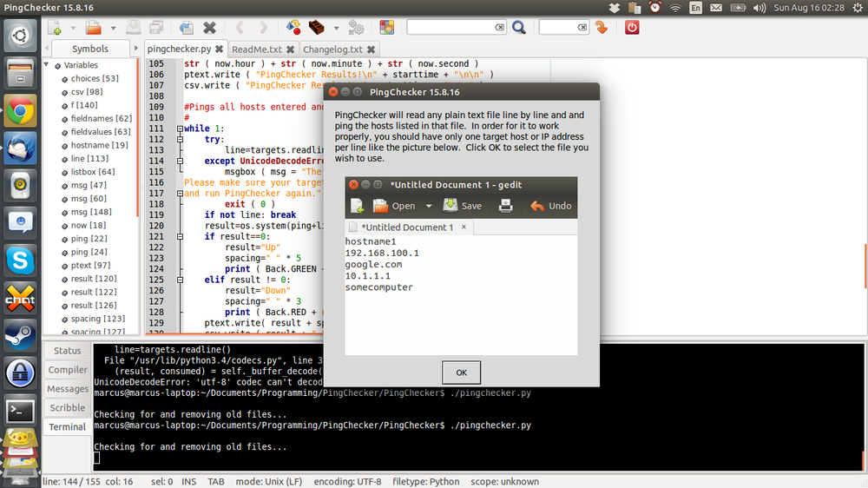Create a new file with toolbar icon
The image size is (868, 488).
[54, 27]
